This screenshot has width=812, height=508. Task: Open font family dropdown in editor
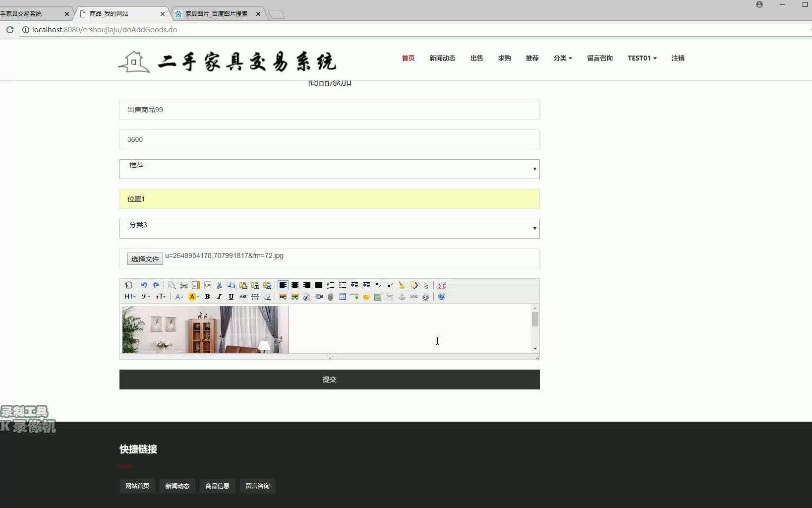145,297
